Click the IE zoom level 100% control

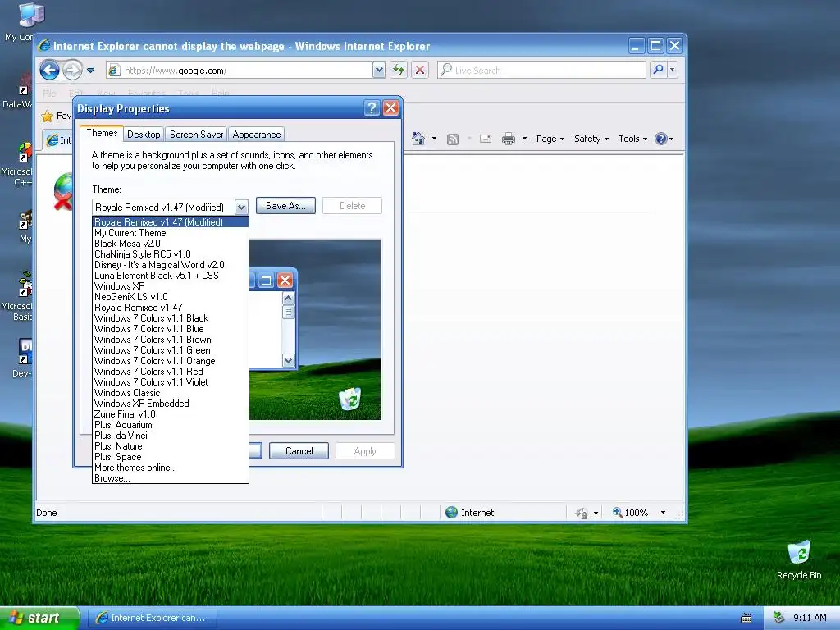pyautogui.click(x=631, y=513)
